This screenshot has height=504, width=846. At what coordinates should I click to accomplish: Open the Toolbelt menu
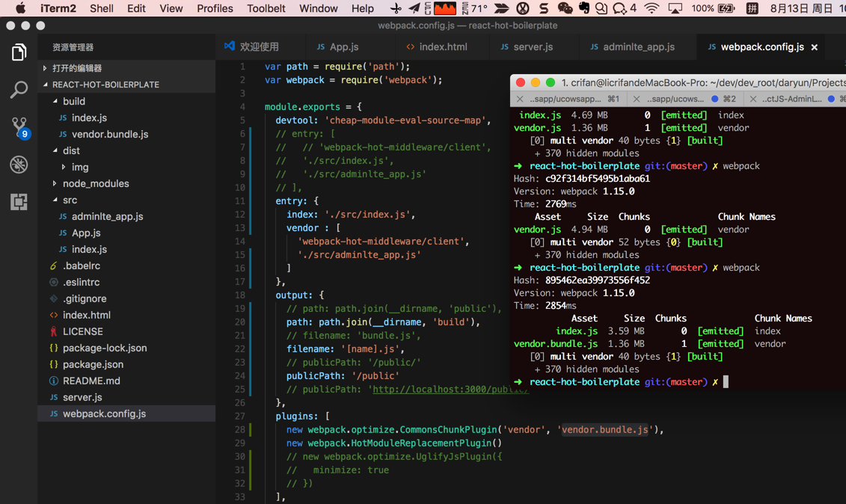(x=266, y=8)
